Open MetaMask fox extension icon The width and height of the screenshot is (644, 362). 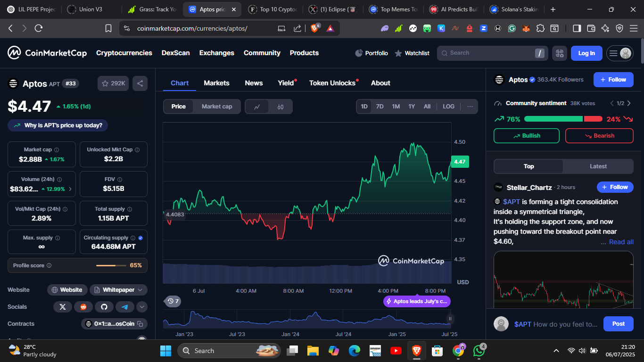click(526, 28)
